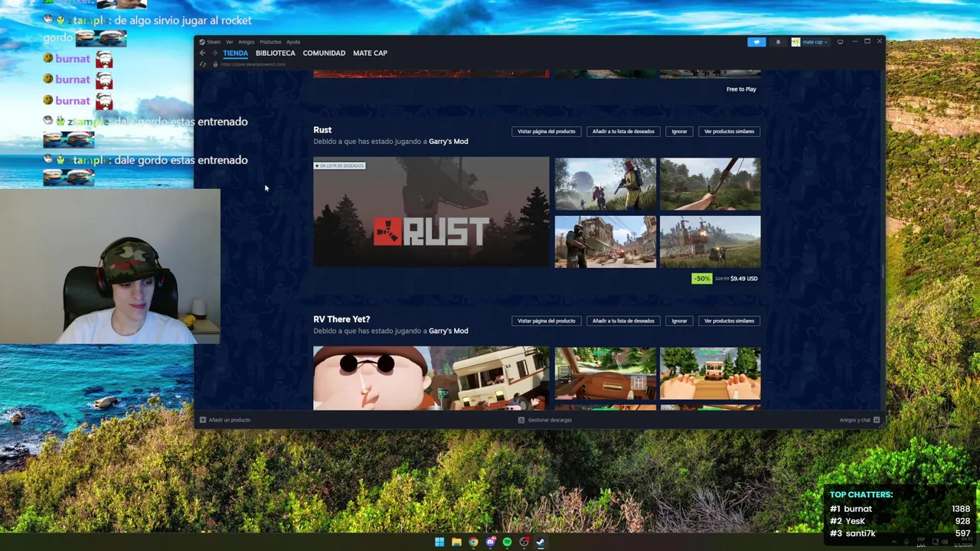980x551 pixels.
Task: Open the main Rust logo capsule image
Action: pyautogui.click(x=431, y=213)
